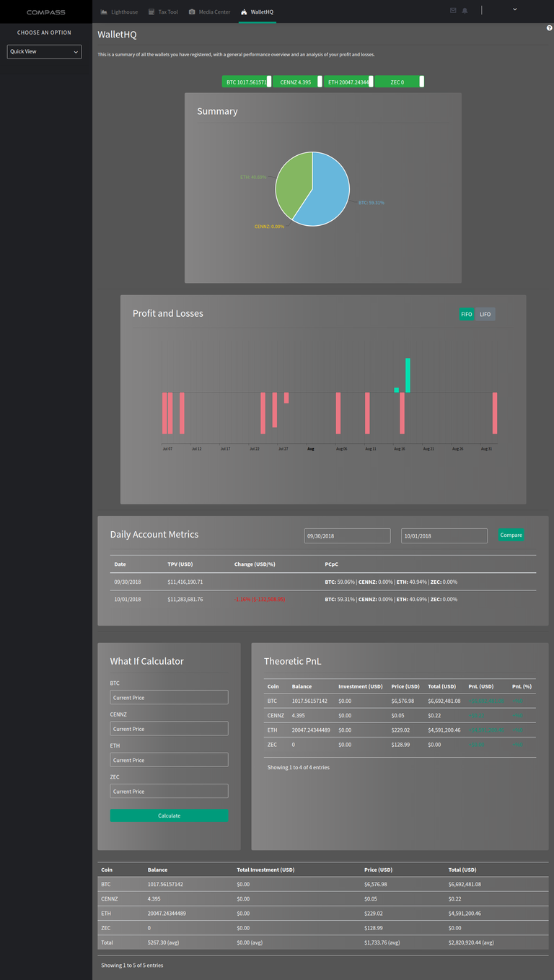
Task: Click the help question mark icon
Action: [550, 28]
